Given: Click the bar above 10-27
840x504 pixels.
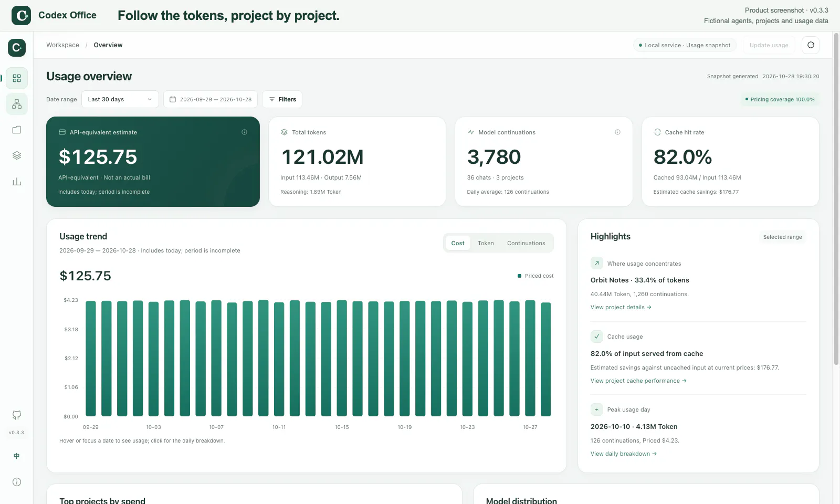Looking at the screenshot, I should (x=530, y=358).
